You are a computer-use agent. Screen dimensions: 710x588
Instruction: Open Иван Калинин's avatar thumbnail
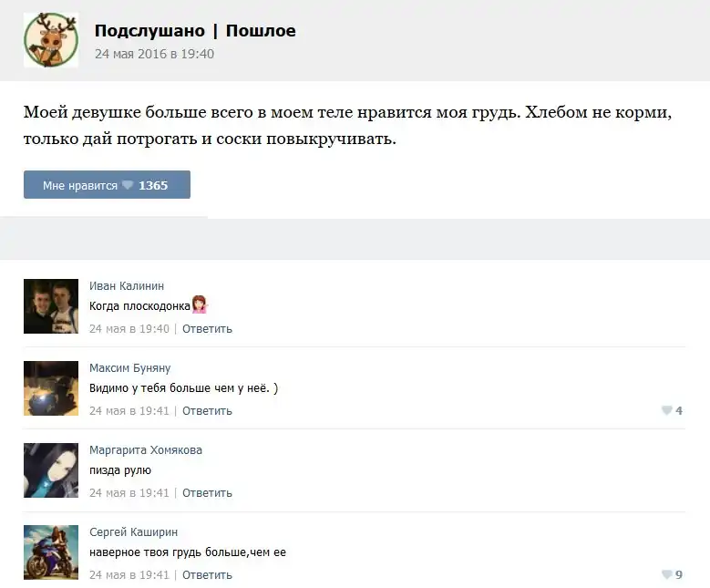(51, 306)
